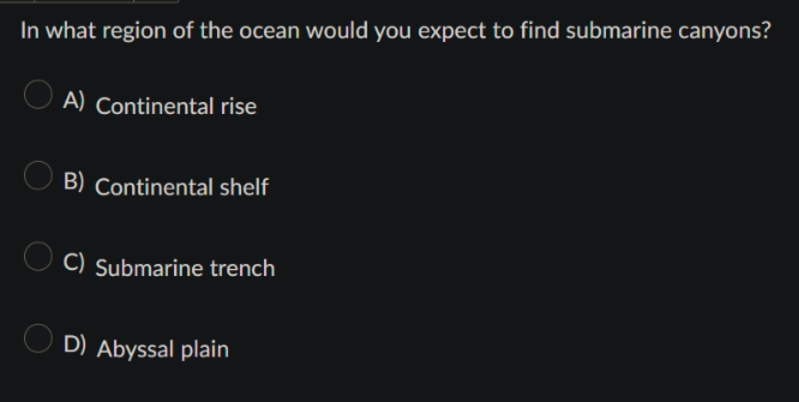Click "canyons?" at the question's end
Viewport: 799px width, 402px height.
(x=725, y=32)
